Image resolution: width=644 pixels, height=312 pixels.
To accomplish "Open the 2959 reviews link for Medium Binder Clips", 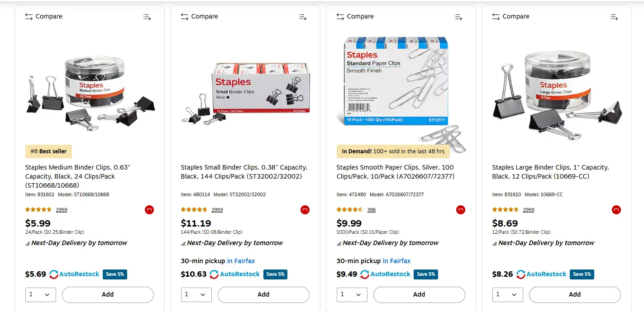I will click(x=62, y=209).
